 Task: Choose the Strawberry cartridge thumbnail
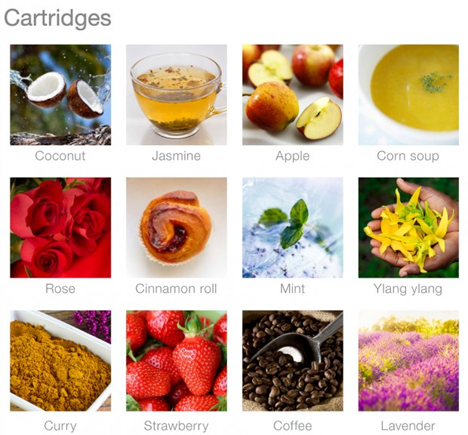(x=176, y=361)
